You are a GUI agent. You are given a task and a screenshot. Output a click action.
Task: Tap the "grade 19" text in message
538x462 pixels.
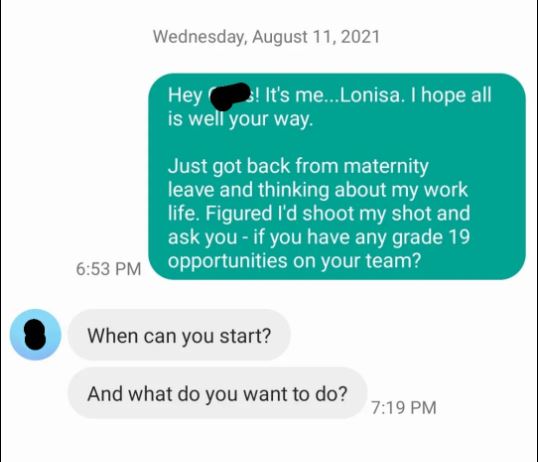[x=431, y=237]
